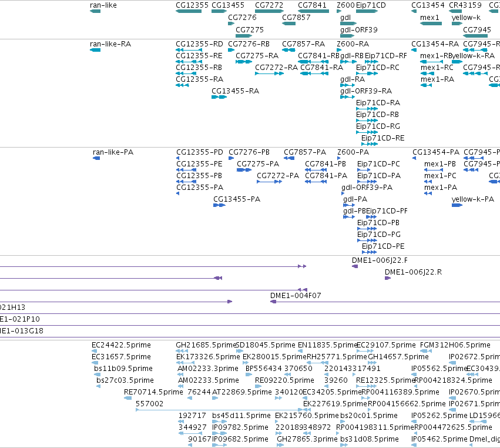The width and height of the screenshot is (500, 448).
Task: Select EST IP05462.5prime
Action: (439, 439)
